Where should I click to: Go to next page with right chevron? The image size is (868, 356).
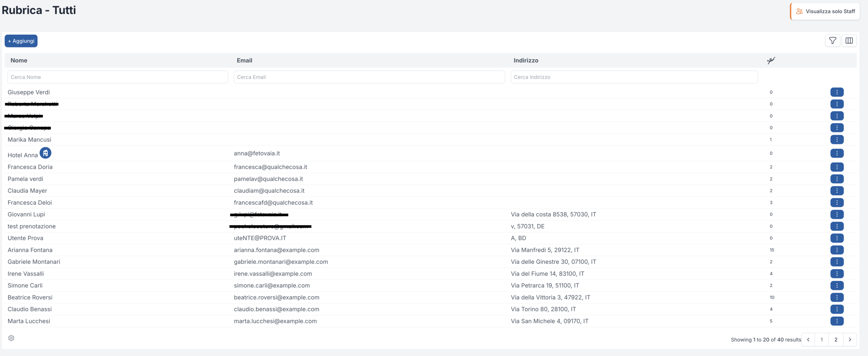click(850, 340)
